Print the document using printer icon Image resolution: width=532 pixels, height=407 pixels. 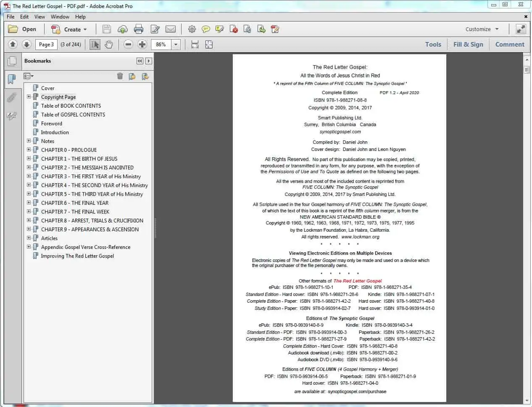pyautogui.click(x=139, y=29)
